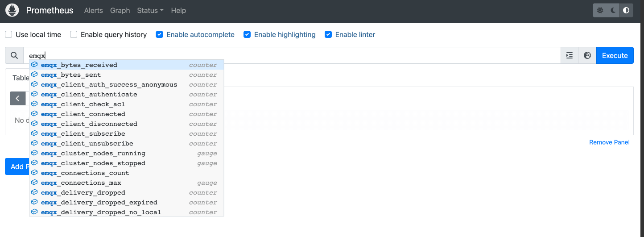This screenshot has width=644, height=237.
Task: Click the Prometheus flame logo
Action: (12, 10)
